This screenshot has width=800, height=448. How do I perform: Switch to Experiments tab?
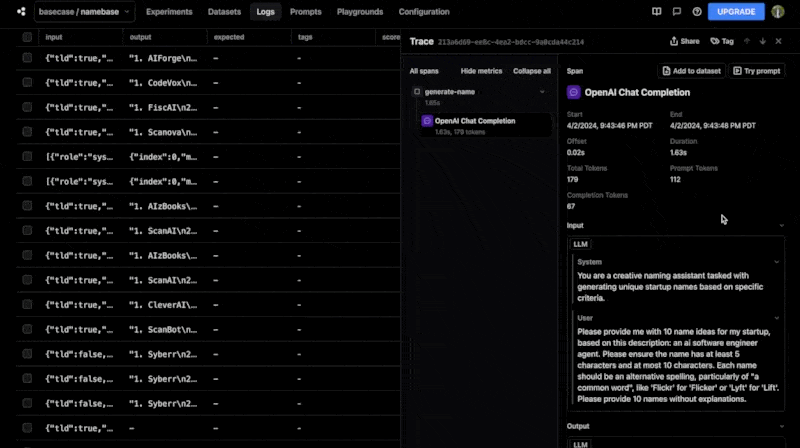pyautogui.click(x=169, y=12)
